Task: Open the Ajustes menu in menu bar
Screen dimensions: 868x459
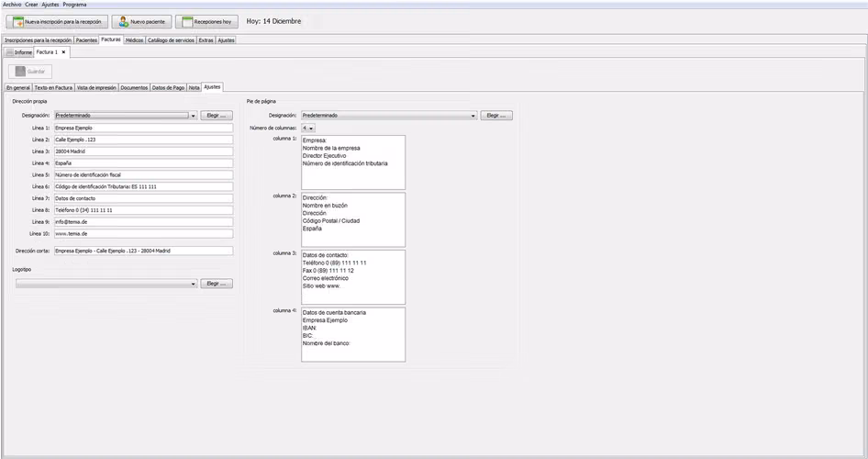Action: (50, 5)
